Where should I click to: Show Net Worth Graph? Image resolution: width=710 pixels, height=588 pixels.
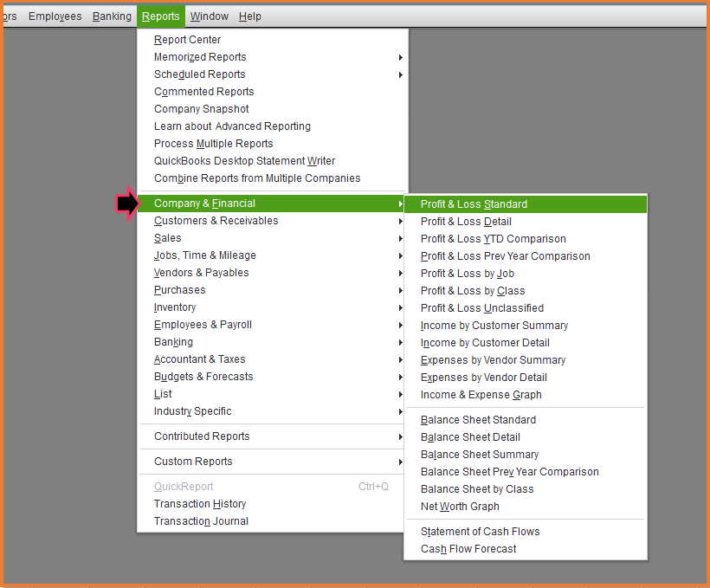526,507
